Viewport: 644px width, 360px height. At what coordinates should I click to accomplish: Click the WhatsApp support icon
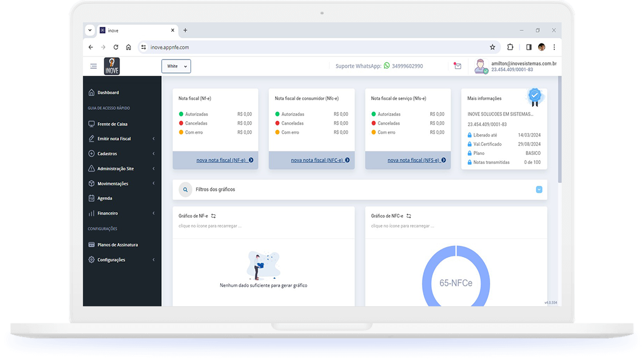(387, 66)
